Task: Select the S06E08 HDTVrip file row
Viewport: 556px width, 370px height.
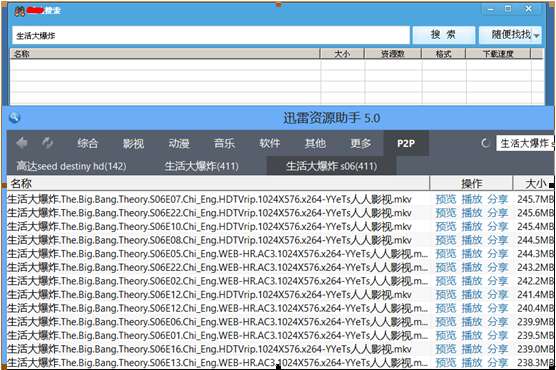Action: (x=280, y=240)
